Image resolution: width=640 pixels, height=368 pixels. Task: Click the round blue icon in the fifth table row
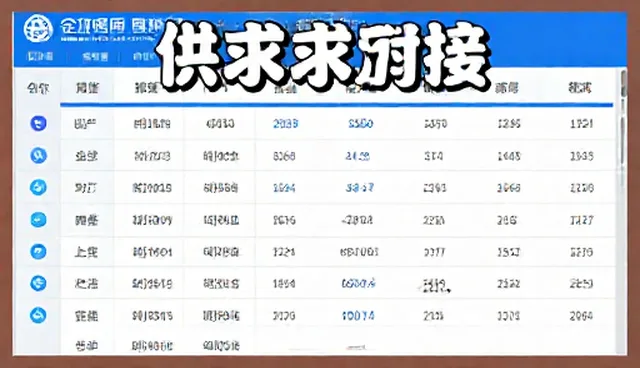38,251
